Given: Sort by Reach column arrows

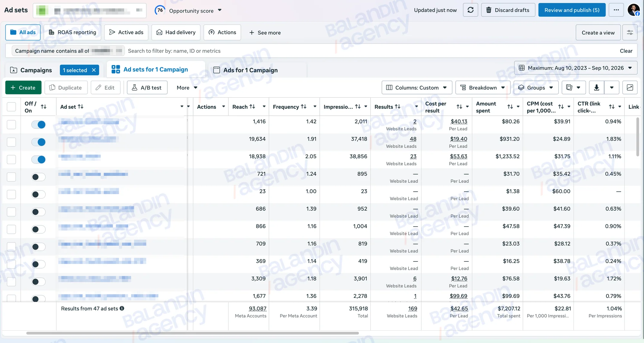Looking at the screenshot, I should (252, 107).
